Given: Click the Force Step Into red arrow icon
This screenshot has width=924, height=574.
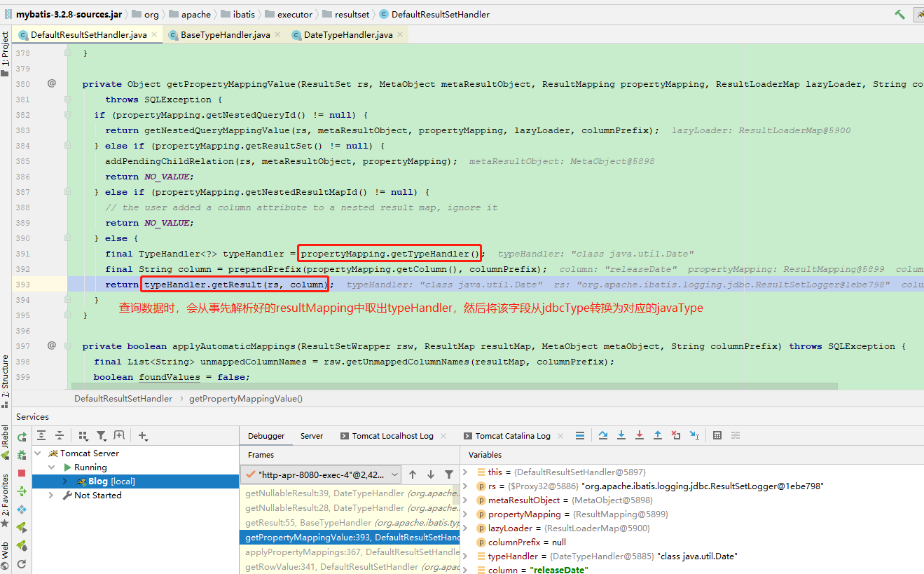Looking at the screenshot, I should [x=639, y=435].
